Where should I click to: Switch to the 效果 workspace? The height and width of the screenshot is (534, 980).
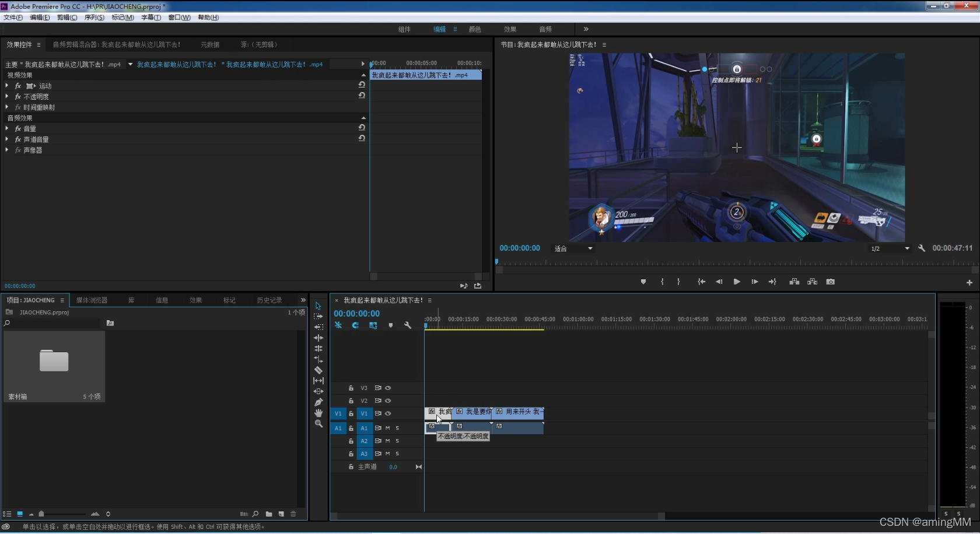point(510,29)
